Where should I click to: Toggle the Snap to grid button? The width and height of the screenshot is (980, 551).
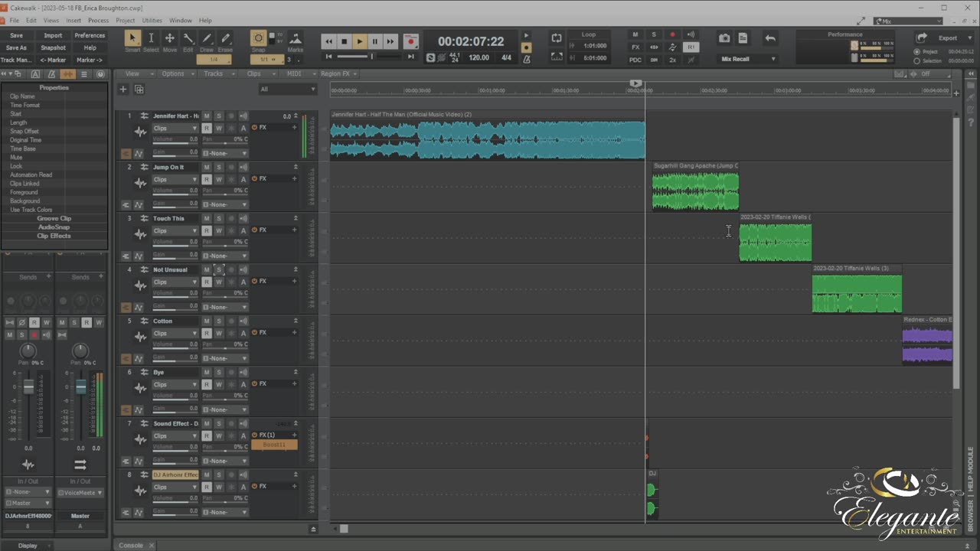click(259, 39)
